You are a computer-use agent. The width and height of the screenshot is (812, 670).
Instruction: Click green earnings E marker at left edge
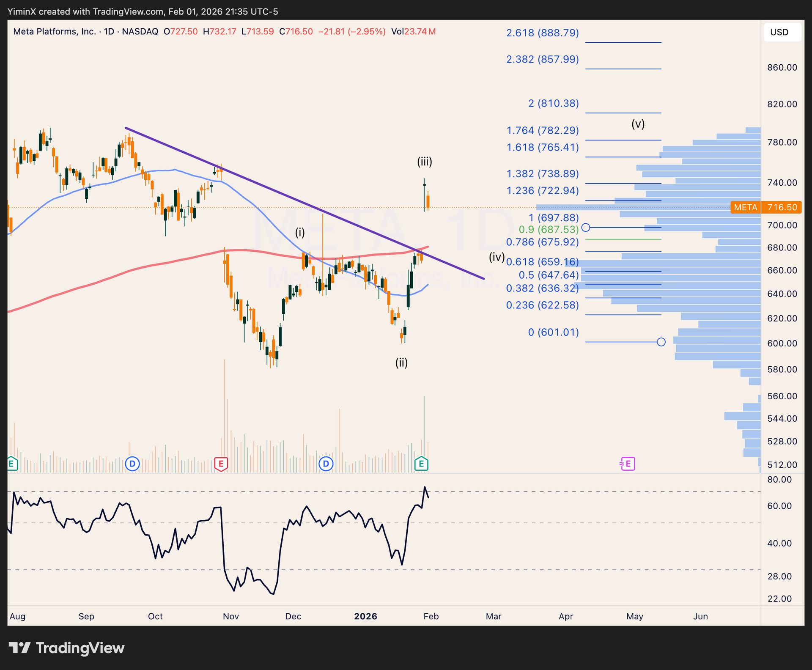(x=12, y=464)
